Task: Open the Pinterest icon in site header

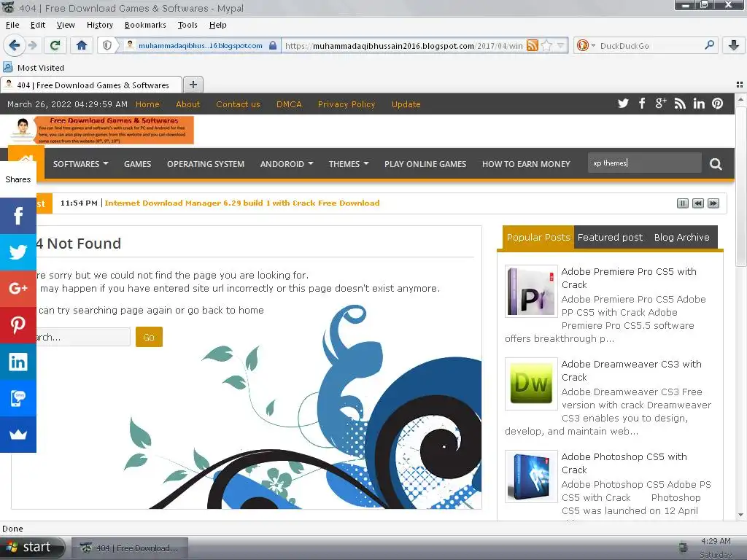Action: tap(718, 104)
